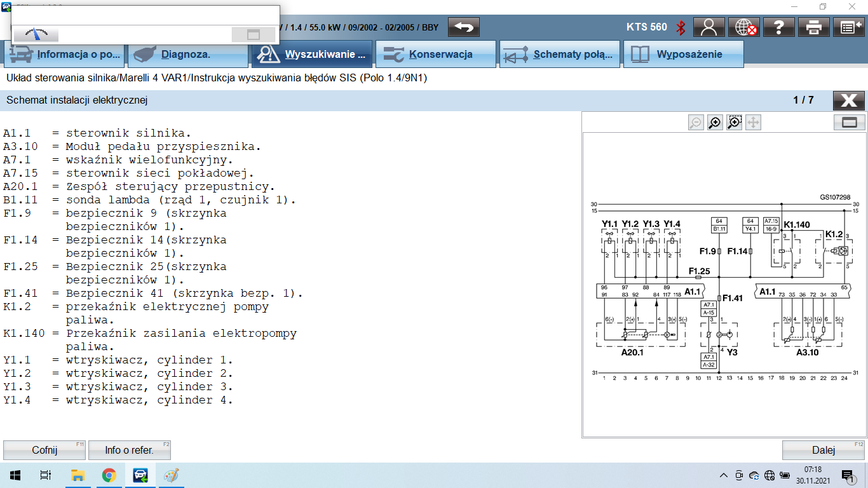Click the gauge icon in the floating popup
Image resolution: width=868 pixels, height=488 pixels.
36,34
